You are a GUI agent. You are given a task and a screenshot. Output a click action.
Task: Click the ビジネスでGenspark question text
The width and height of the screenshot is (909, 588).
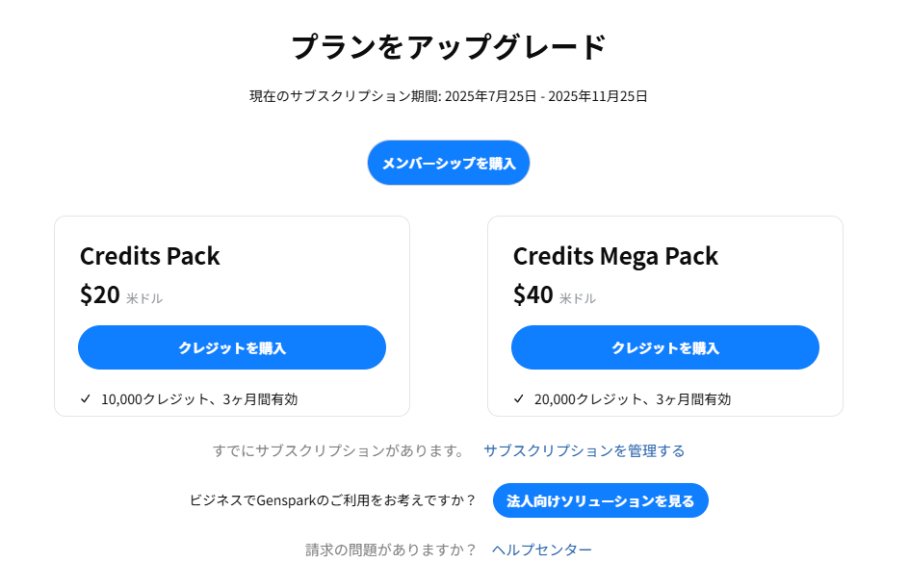coord(333,500)
